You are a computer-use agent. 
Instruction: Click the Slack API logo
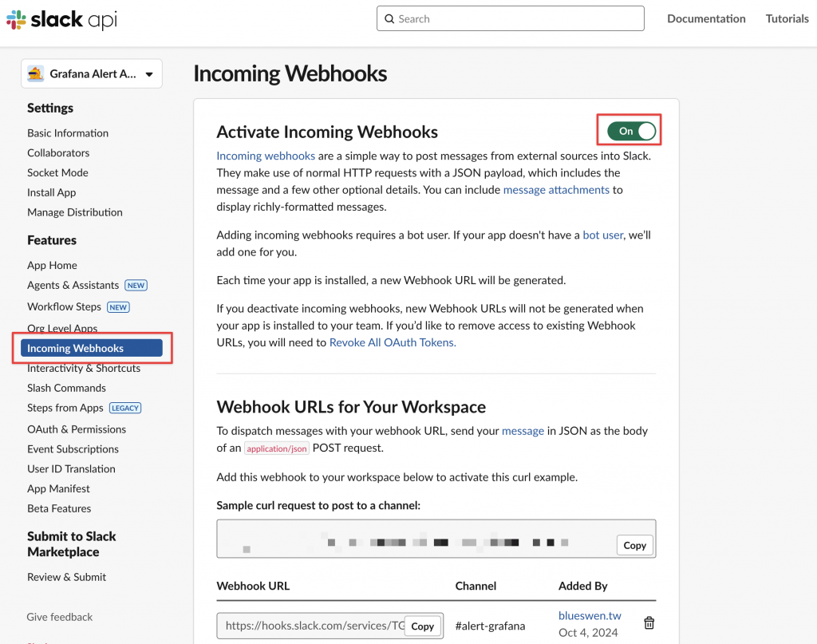61,20
